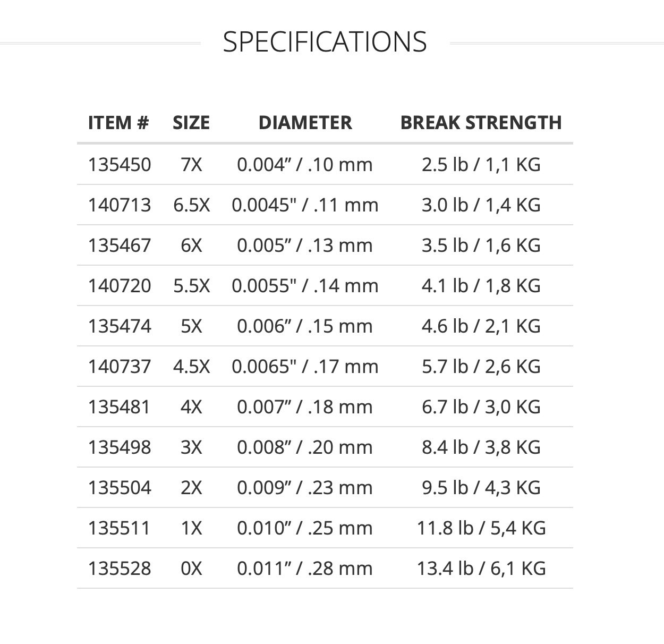The height and width of the screenshot is (644, 664).
Task: Select break strength 6.7 lb / 3,0 KG
Action: [481, 407]
